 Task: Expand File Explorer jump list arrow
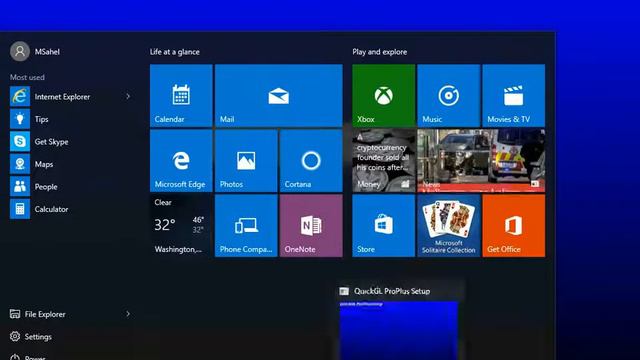[128, 314]
